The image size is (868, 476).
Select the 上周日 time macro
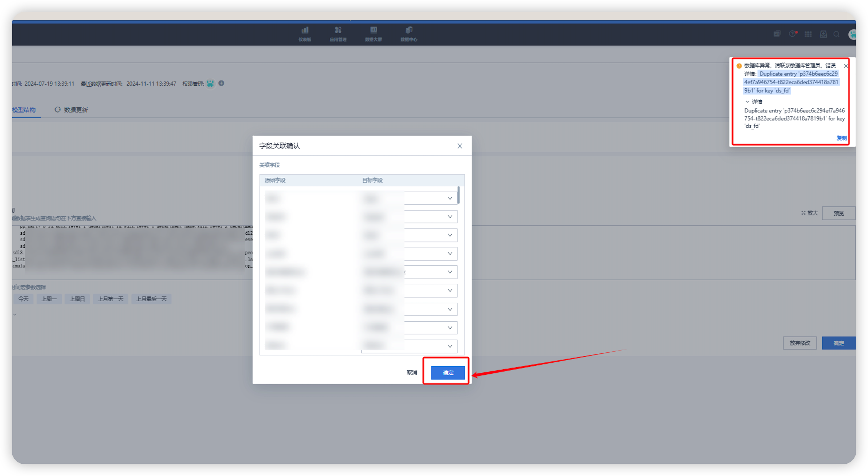77,299
